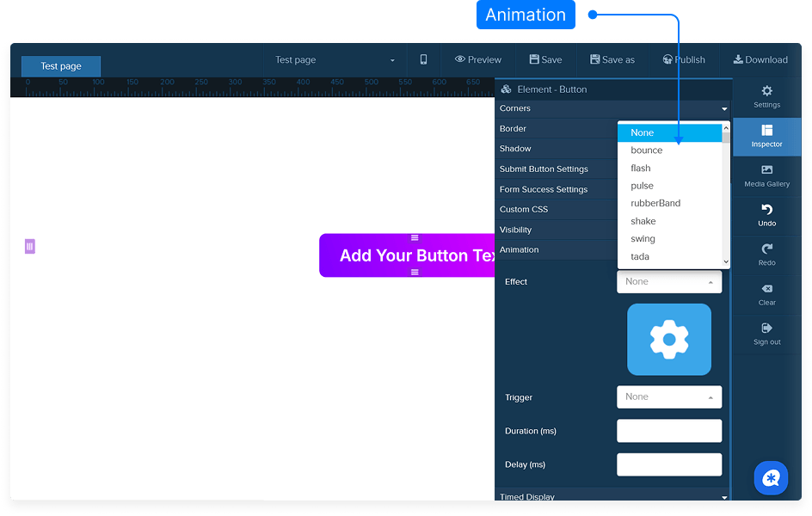The image size is (812, 516).
Task: Click the Undo arrow icon
Action: (x=766, y=210)
